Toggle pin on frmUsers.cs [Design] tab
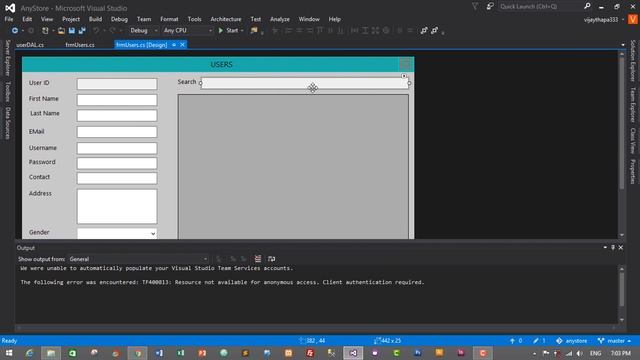Viewport: 640px width, 360px height. coord(174,45)
